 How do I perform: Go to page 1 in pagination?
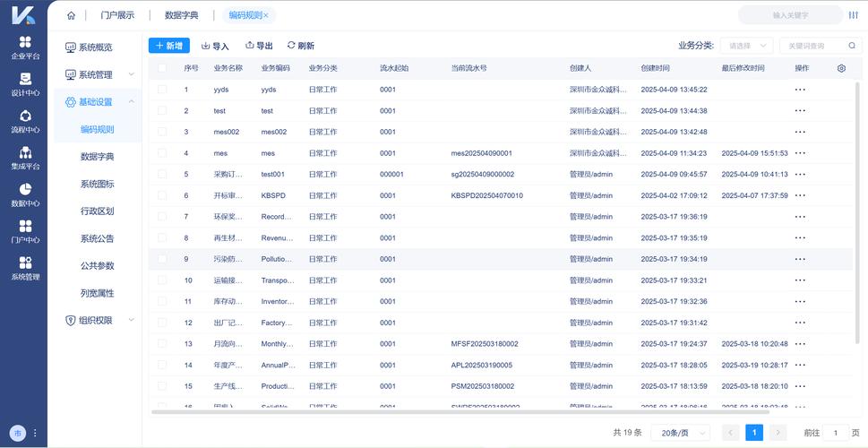754,433
